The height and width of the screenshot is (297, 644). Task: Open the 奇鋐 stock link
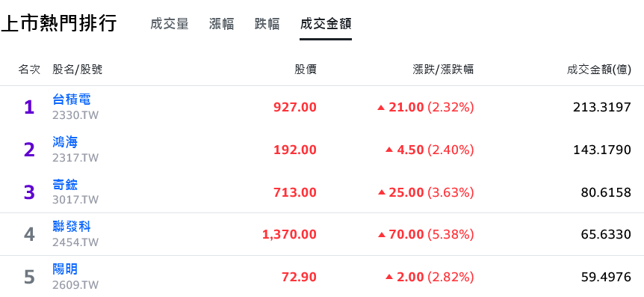pyautogui.click(x=65, y=185)
